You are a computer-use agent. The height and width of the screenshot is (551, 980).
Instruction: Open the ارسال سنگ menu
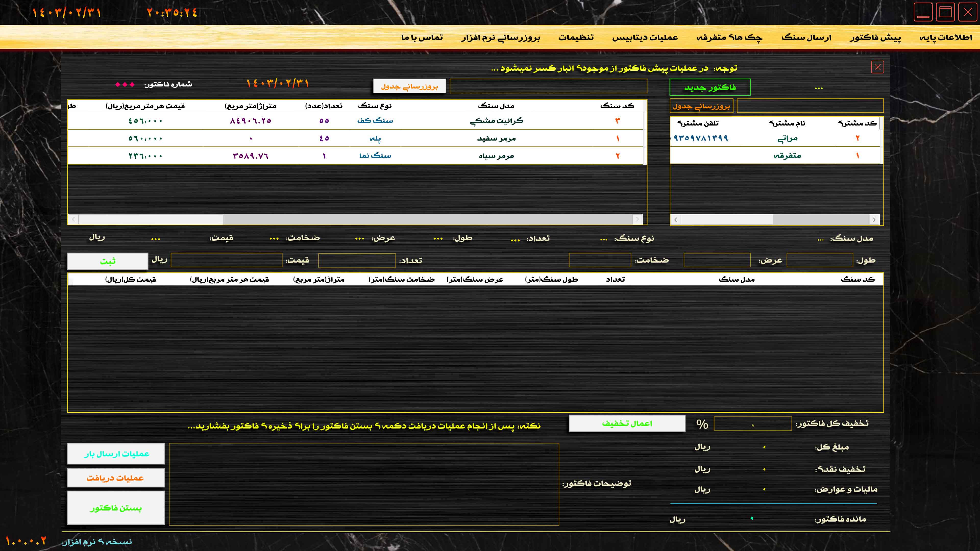click(x=806, y=37)
